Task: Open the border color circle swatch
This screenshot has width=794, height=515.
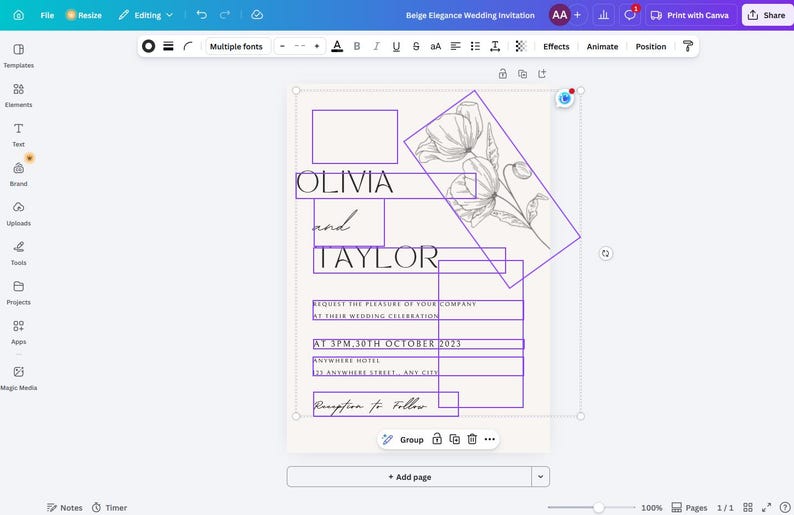Action: click(x=148, y=46)
